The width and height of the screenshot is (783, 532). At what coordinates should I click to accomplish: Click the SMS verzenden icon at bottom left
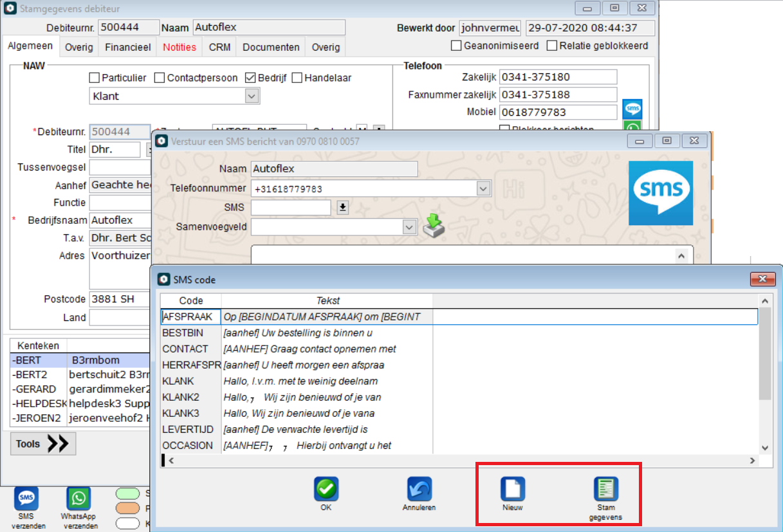tap(26, 499)
